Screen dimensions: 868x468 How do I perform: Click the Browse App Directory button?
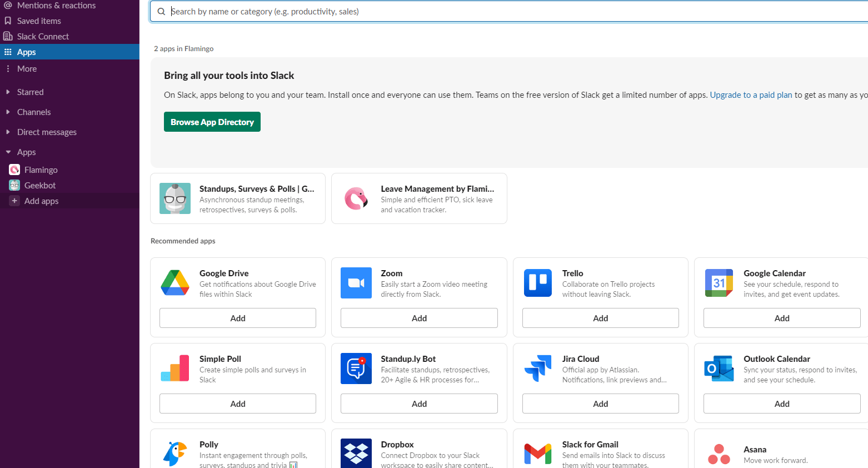click(x=212, y=121)
